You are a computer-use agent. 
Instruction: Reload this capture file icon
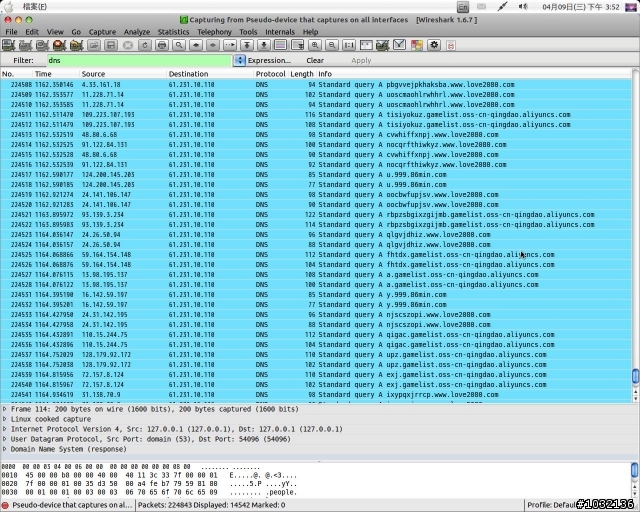[145, 45]
